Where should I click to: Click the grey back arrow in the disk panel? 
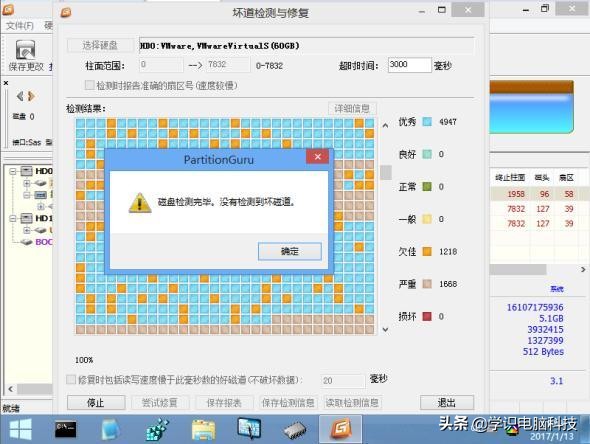20,96
